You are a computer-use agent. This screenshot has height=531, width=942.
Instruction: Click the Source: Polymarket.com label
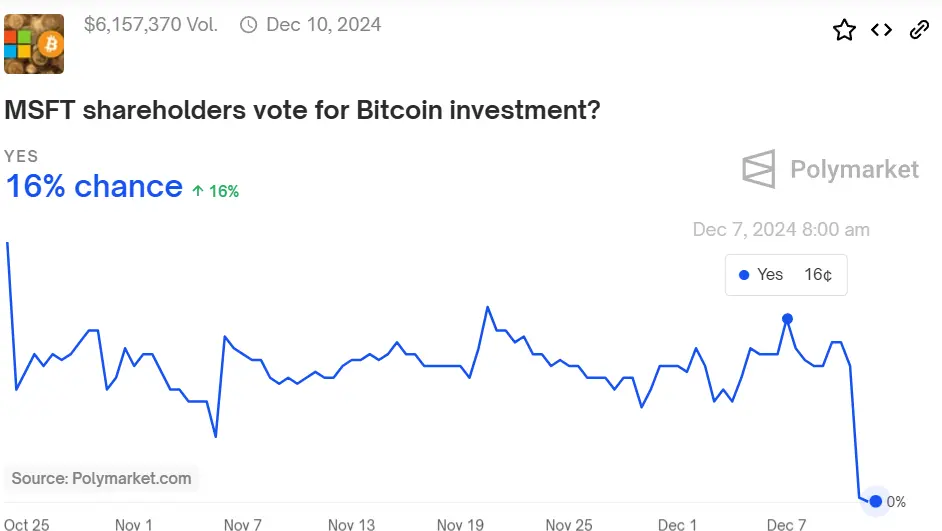point(101,478)
